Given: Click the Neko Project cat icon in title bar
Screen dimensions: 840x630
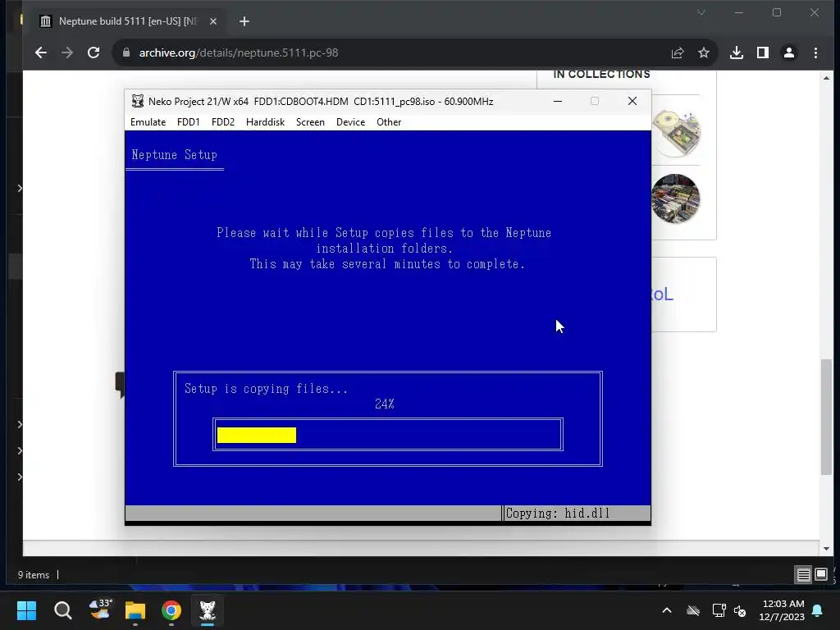Looking at the screenshot, I should point(138,101).
